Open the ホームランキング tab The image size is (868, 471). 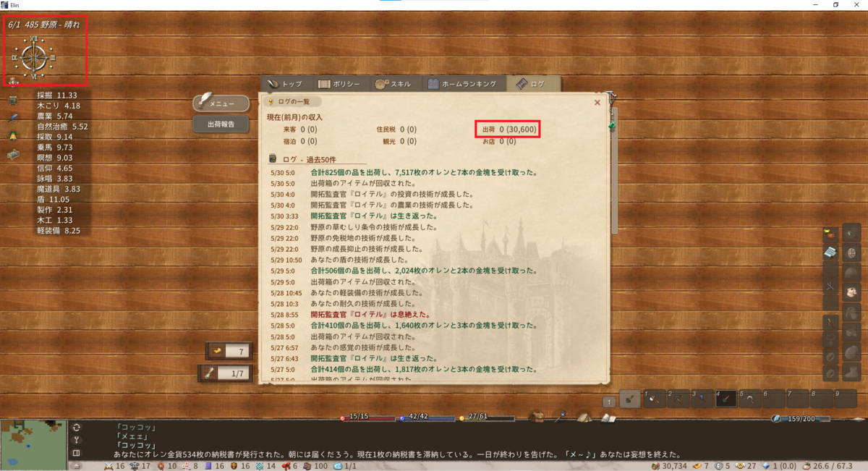(463, 84)
